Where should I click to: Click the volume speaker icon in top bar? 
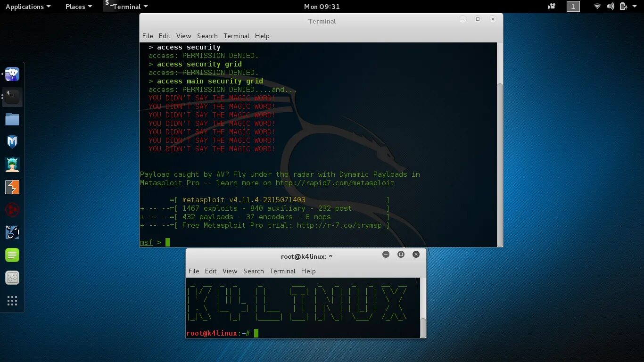point(610,7)
